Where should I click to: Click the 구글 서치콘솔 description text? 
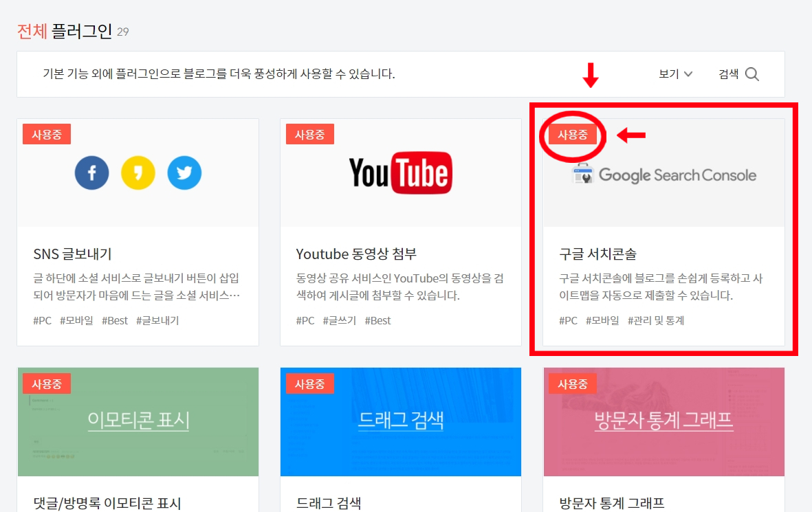pyautogui.click(x=661, y=287)
